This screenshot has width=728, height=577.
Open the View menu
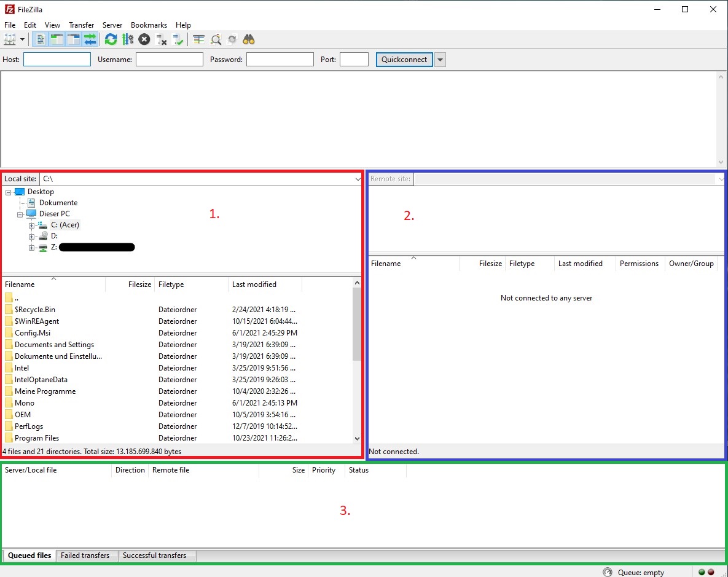pos(52,25)
